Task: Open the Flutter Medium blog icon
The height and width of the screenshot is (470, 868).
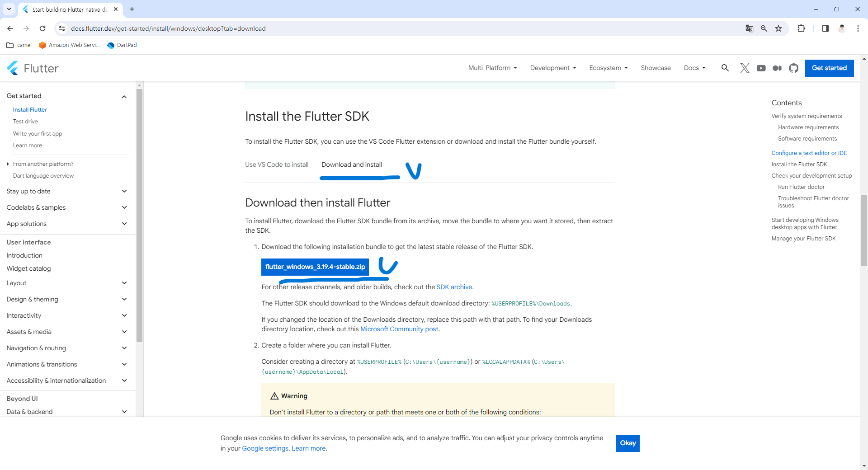Action: point(778,68)
